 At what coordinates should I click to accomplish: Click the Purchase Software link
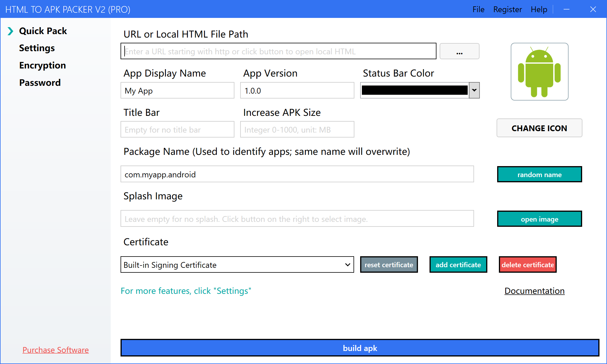click(x=55, y=350)
